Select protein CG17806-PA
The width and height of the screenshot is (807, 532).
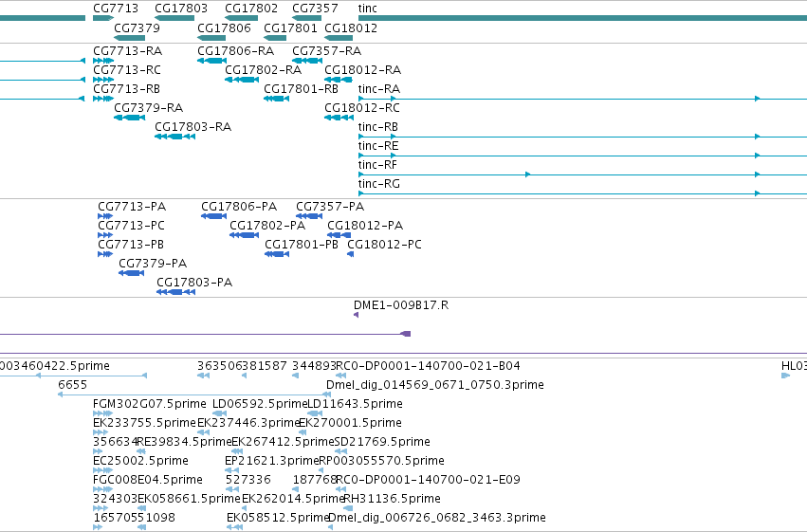point(239,207)
